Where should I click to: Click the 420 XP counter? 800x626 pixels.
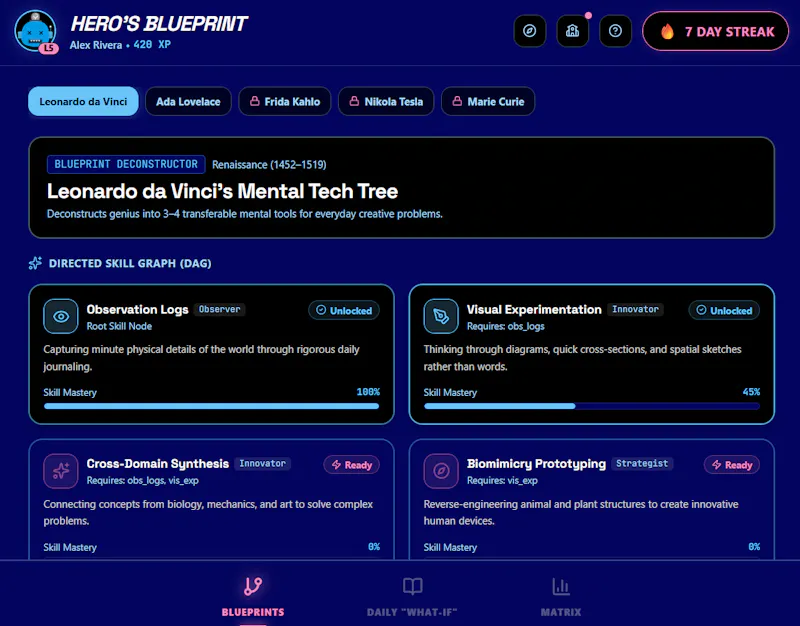152,45
